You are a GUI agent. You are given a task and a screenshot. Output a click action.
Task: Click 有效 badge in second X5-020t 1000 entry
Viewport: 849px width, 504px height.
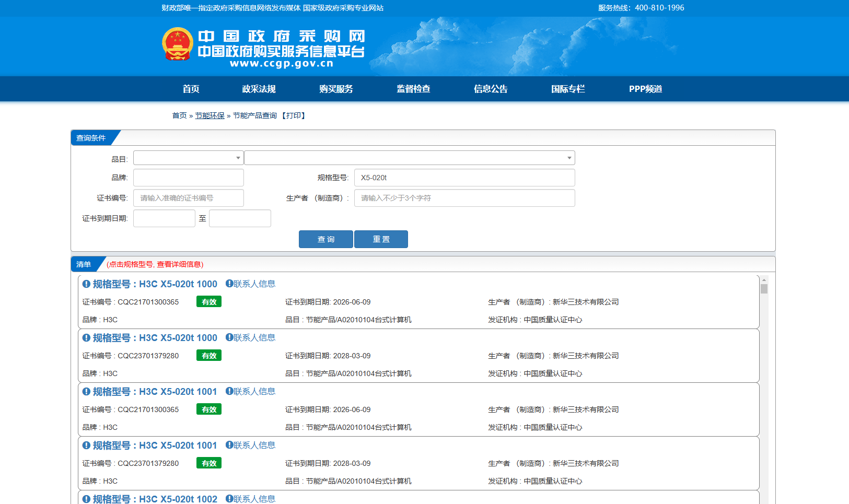[209, 356]
